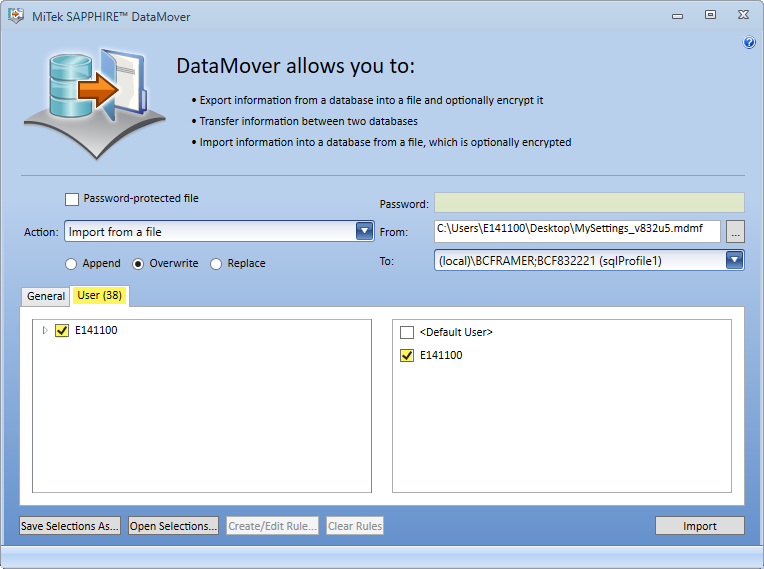Select the Replace radio button
Image resolution: width=764 pixels, height=569 pixels.
pyautogui.click(x=216, y=264)
